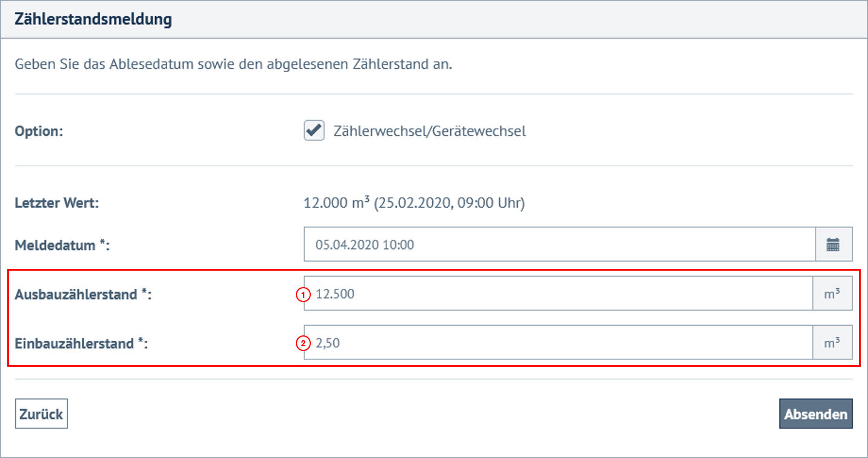868x458 pixels.
Task: Click the m³ unit label beside Ausbauzählerstand
Action: pos(832,293)
